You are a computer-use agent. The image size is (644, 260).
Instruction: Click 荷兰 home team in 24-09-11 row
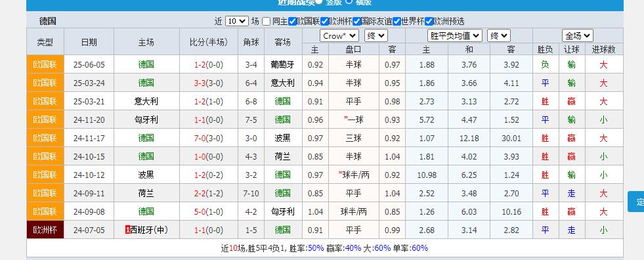tap(146, 194)
